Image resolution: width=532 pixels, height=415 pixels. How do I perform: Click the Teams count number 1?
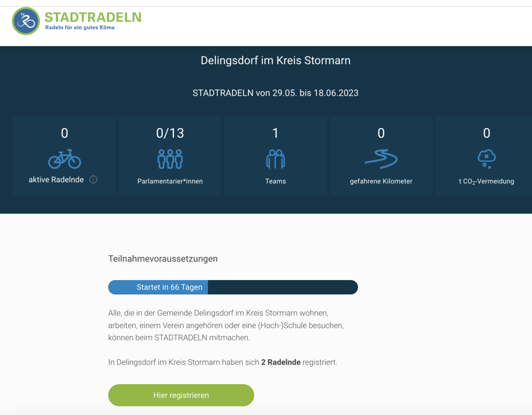pyautogui.click(x=276, y=133)
